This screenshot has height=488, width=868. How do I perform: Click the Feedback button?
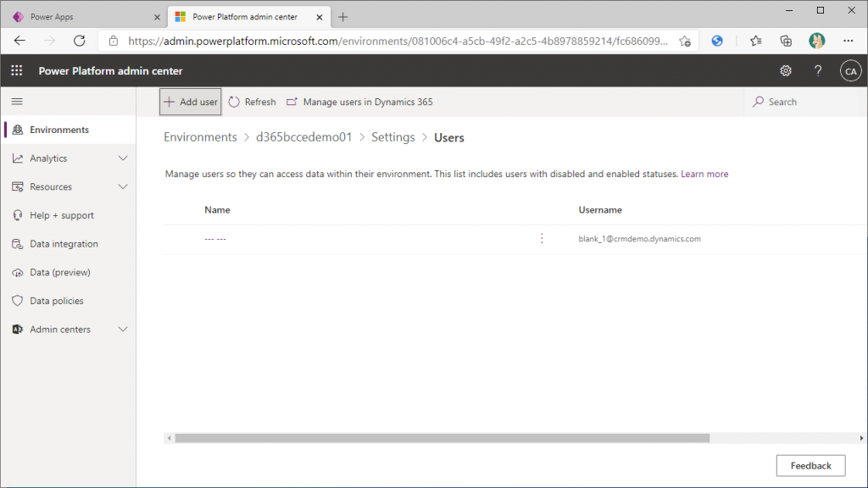tap(810, 465)
